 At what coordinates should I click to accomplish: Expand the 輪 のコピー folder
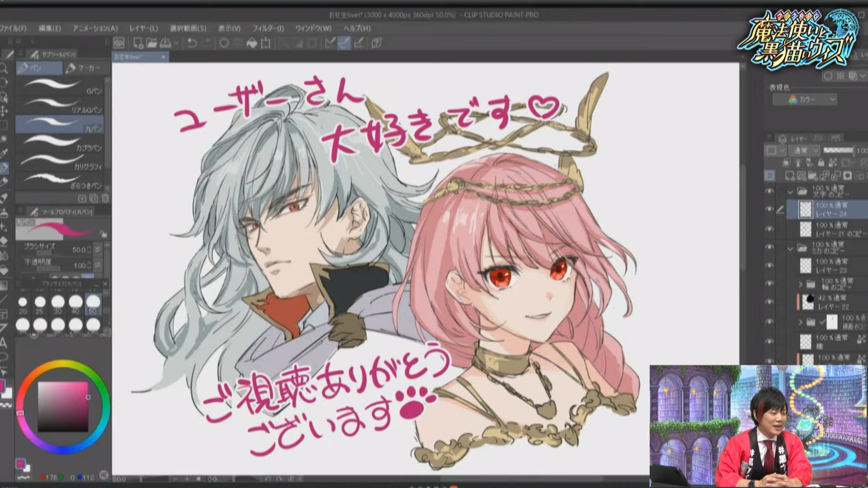coord(802,283)
